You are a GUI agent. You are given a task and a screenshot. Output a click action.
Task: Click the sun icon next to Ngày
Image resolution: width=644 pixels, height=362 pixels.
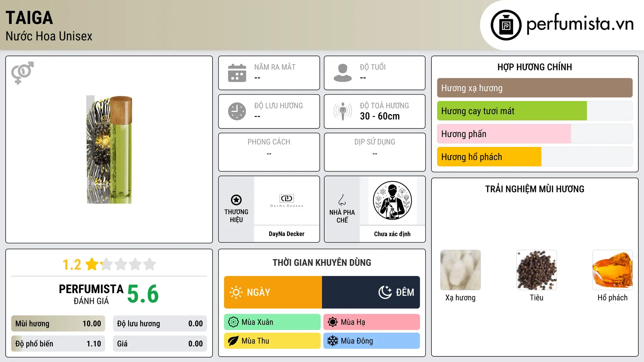point(236,292)
